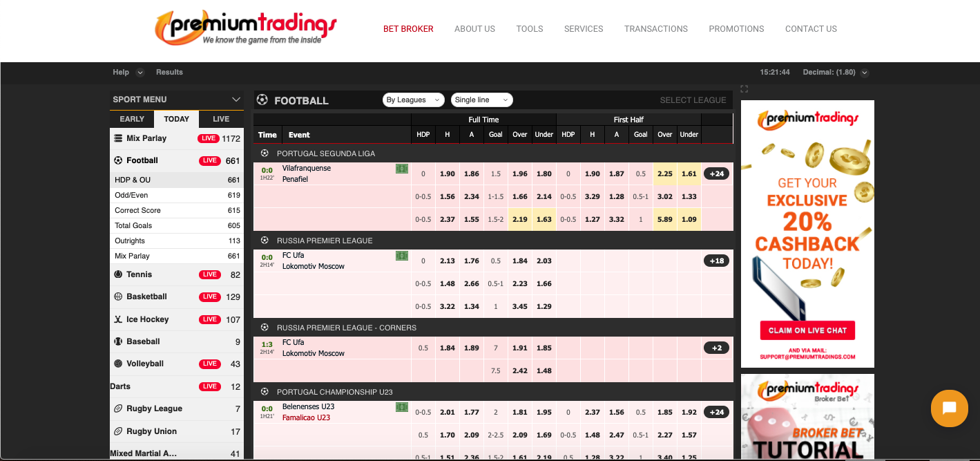Open the Mix Parlay stack icon
This screenshot has height=461, width=980.
click(118, 138)
